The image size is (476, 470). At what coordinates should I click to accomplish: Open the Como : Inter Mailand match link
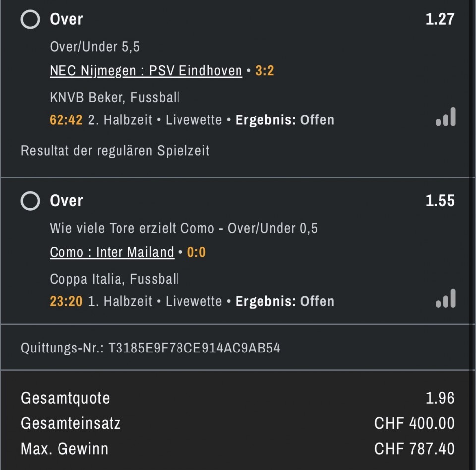coord(112,252)
